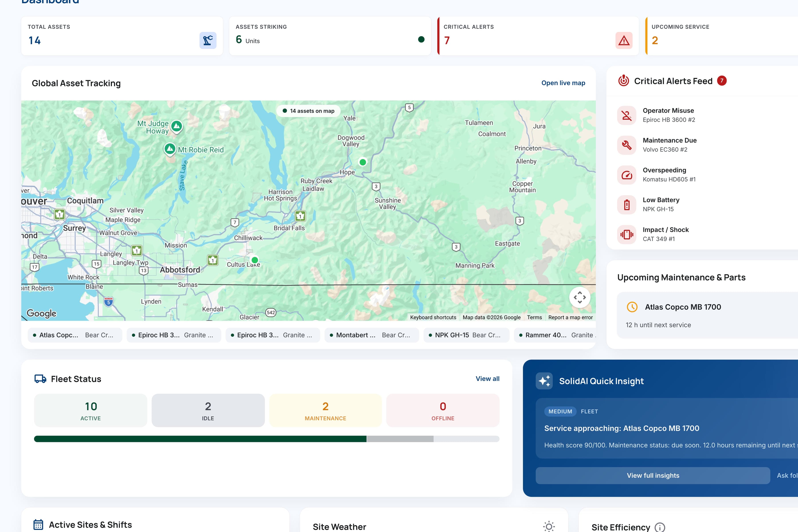Select the first Epiroc HB 3... Granite chip

(174, 335)
